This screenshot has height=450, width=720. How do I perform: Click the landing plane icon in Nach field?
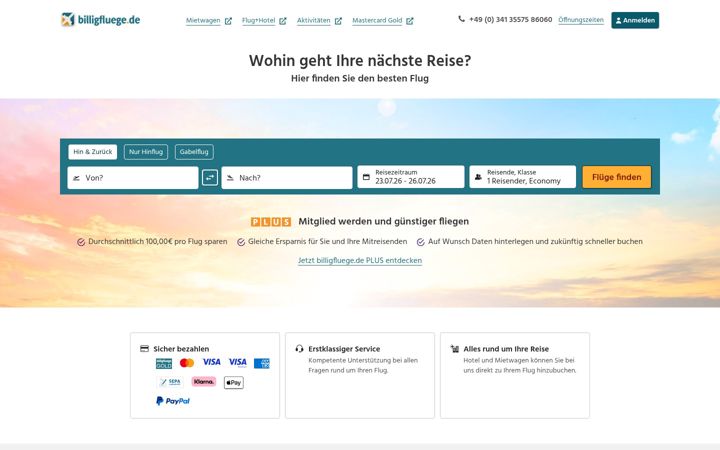231,178
